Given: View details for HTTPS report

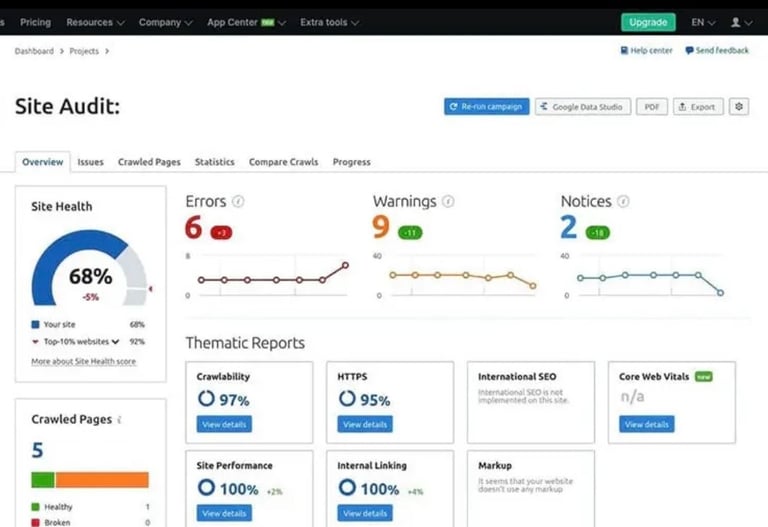Looking at the screenshot, I should [365, 424].
